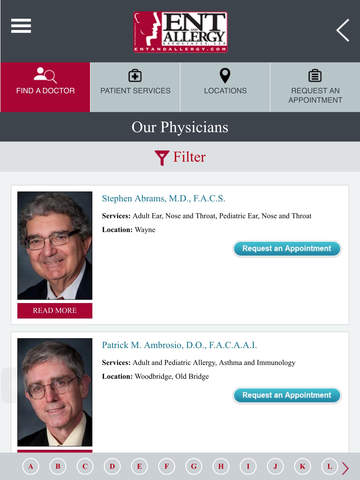This screenshot has width=360, height=480.
Task: Jump to letter A in alphabet bar
Action: [31, 467]
